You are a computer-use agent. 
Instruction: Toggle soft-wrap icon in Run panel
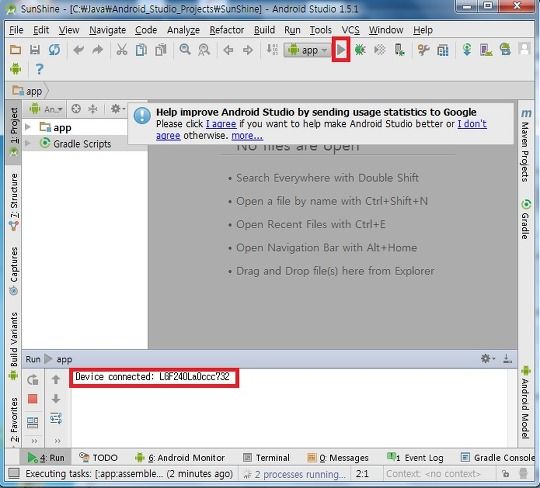click(x=56, y=418)
